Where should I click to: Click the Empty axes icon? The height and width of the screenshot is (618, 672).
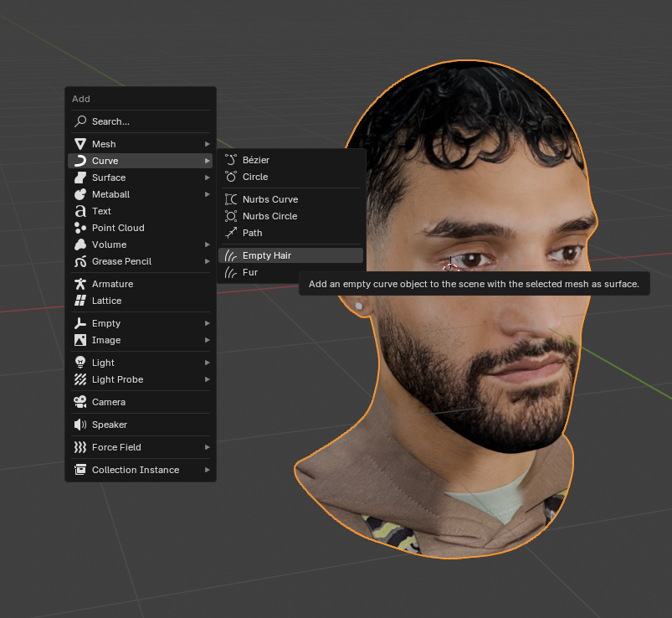tap(80, 323)
